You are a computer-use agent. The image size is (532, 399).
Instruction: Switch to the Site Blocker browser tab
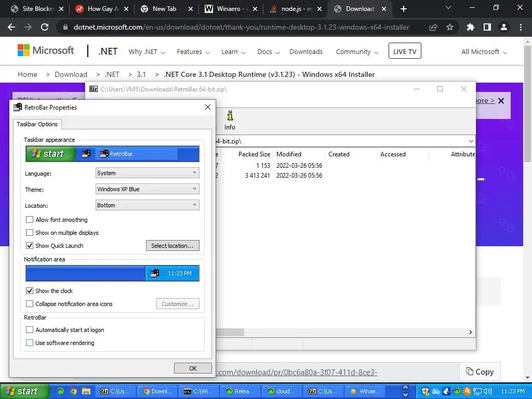point(37,9)
